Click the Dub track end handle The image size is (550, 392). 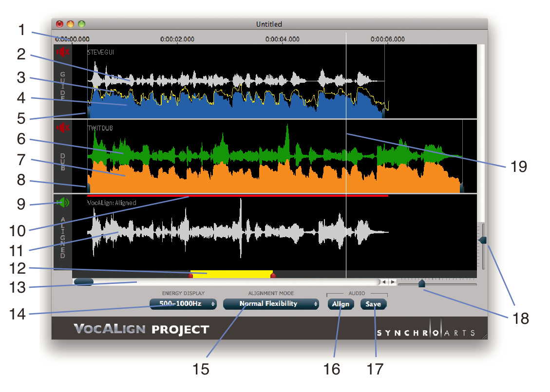click(x=462, y=187)
